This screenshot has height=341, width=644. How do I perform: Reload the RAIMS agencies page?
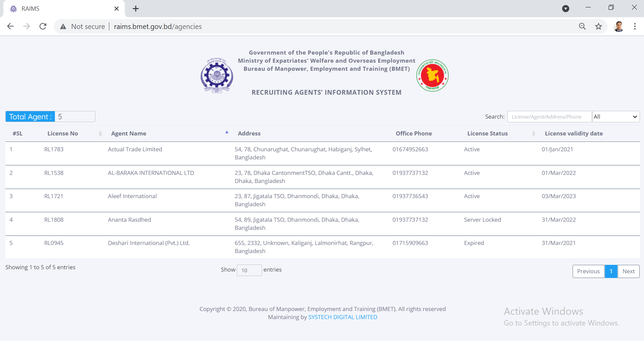point(43,26)
